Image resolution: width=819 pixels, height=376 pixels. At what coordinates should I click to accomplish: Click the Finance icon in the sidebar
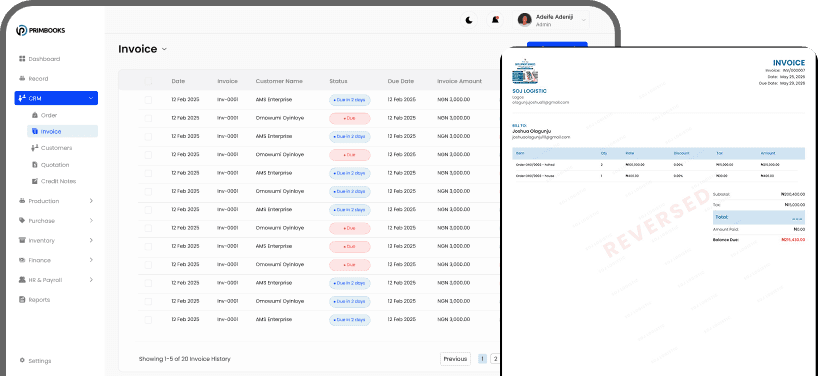(x=22, y=260)
